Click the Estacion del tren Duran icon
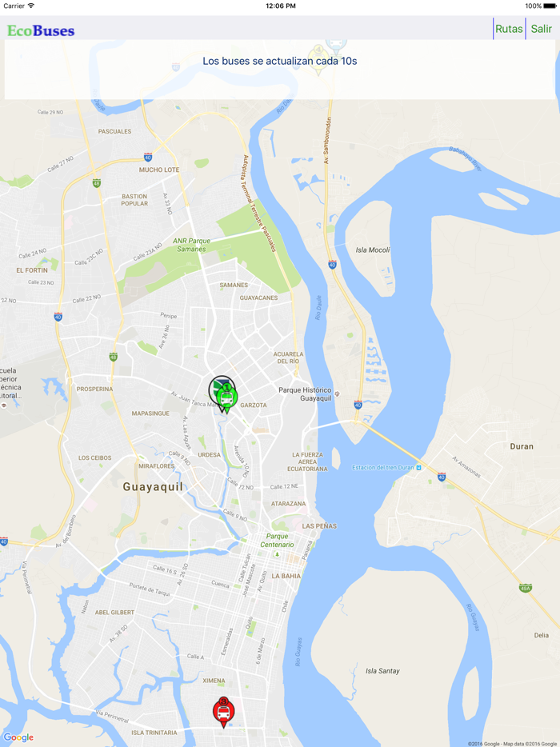This screenshot has width=560, height=747. [x=418, y=467]
